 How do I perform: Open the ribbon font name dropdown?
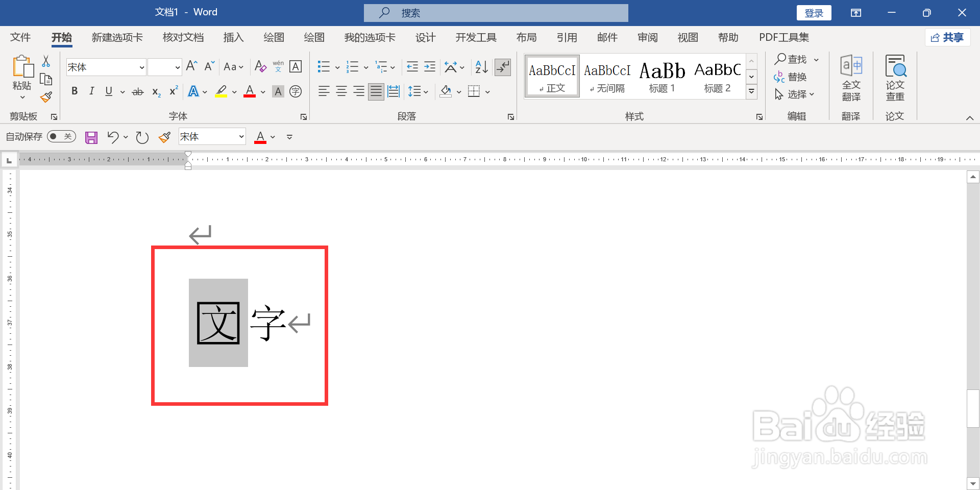coord(142,67)
